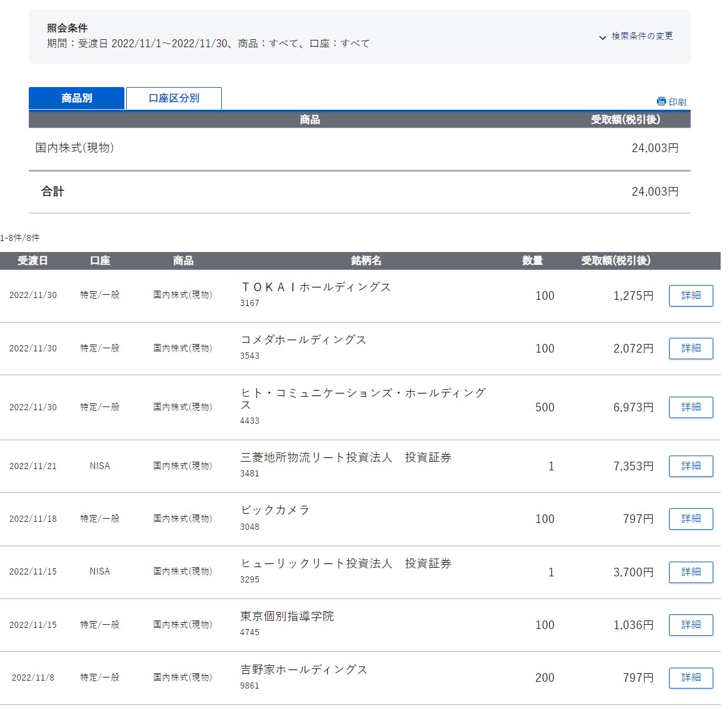
Task: Open 詳細 for 吉野家ホールディングス
Action: (x=691, y=678)
